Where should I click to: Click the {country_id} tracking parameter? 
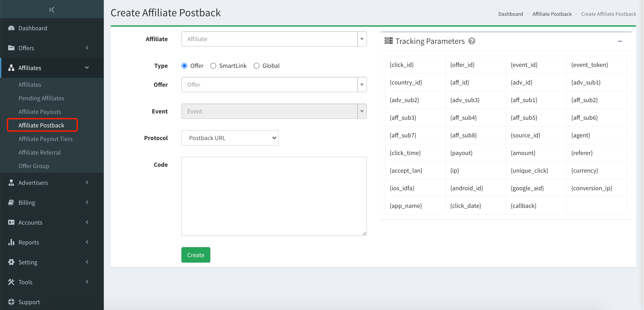[406, 82]
